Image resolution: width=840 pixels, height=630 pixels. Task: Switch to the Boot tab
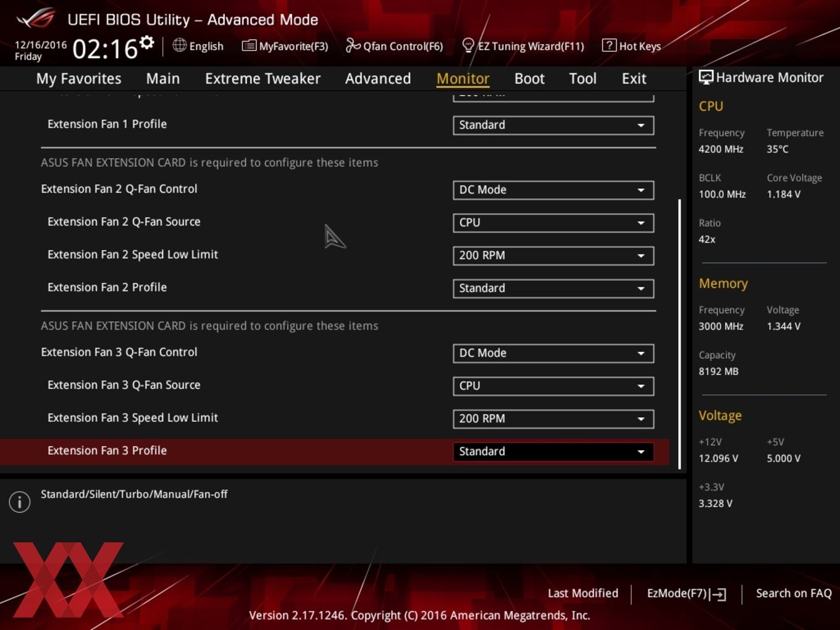529,78
